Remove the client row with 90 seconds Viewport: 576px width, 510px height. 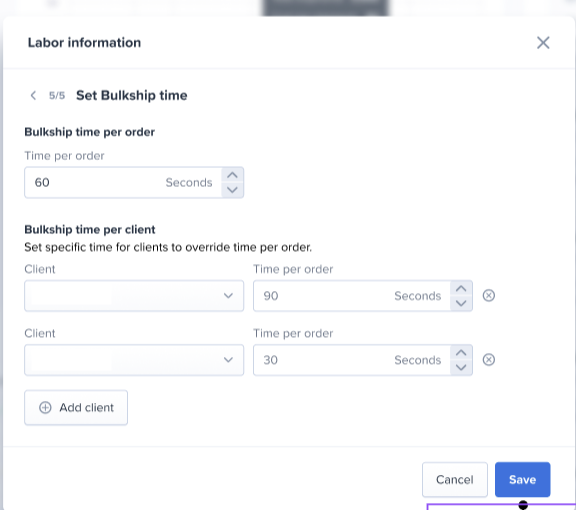[489, 295]
